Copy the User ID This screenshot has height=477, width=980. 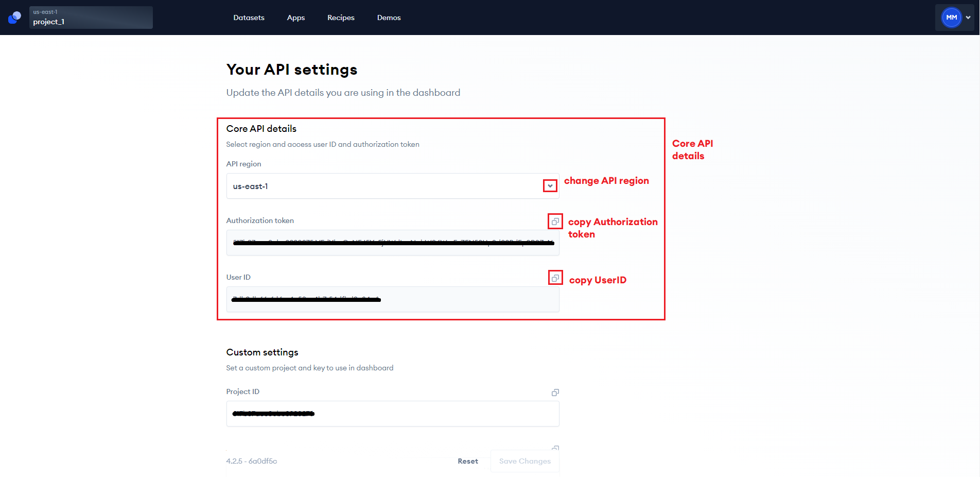point(555,278)
